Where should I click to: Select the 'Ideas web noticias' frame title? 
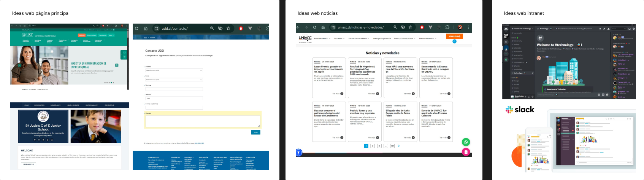(317, 13)
